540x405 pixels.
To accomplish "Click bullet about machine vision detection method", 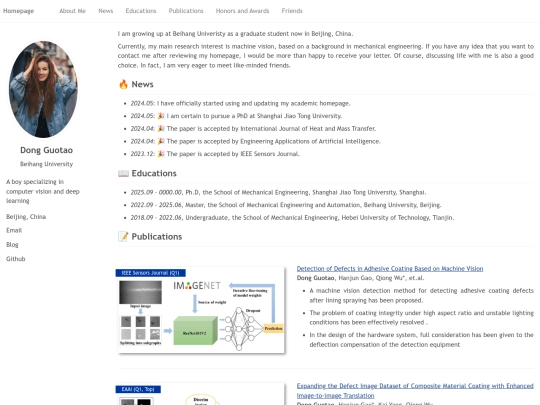I will [x=422, y=295].
